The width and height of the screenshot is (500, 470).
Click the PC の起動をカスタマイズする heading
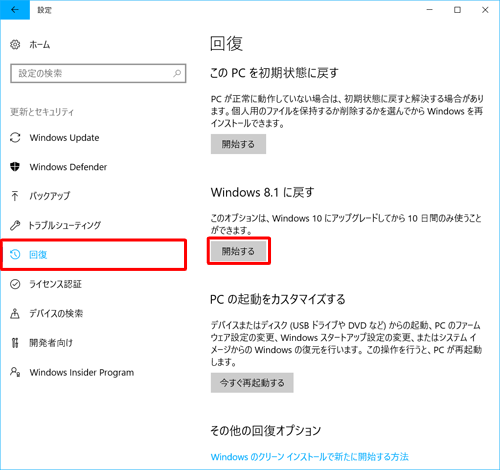278,299
